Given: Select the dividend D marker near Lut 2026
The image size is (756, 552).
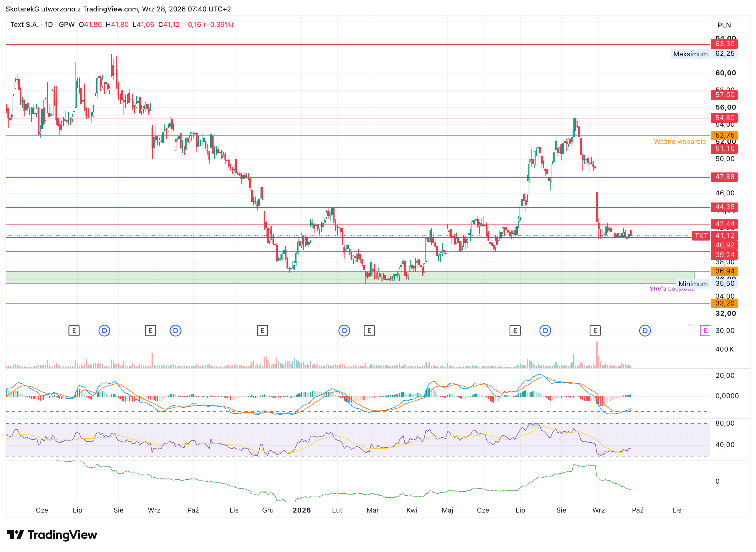Looking at the screenshot, I should pyautogui.click(x=344, y=331).
